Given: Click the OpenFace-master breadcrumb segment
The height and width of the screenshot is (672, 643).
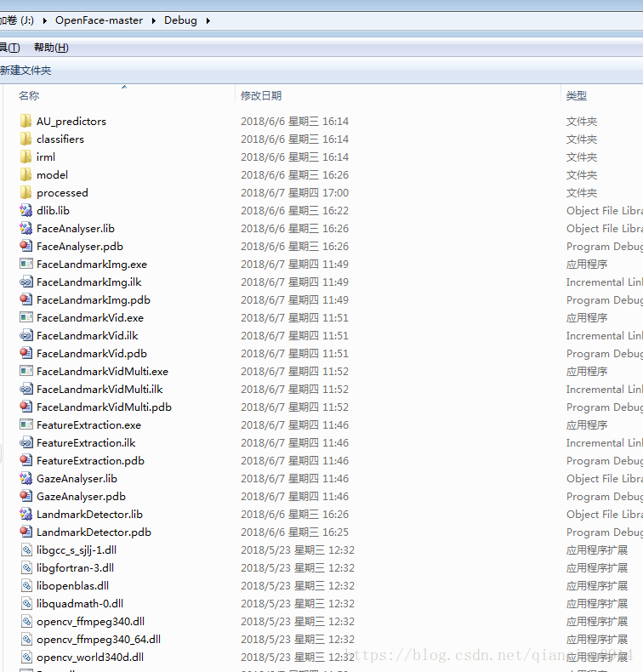Looking at the screenshot, I should tap(99, 20).
